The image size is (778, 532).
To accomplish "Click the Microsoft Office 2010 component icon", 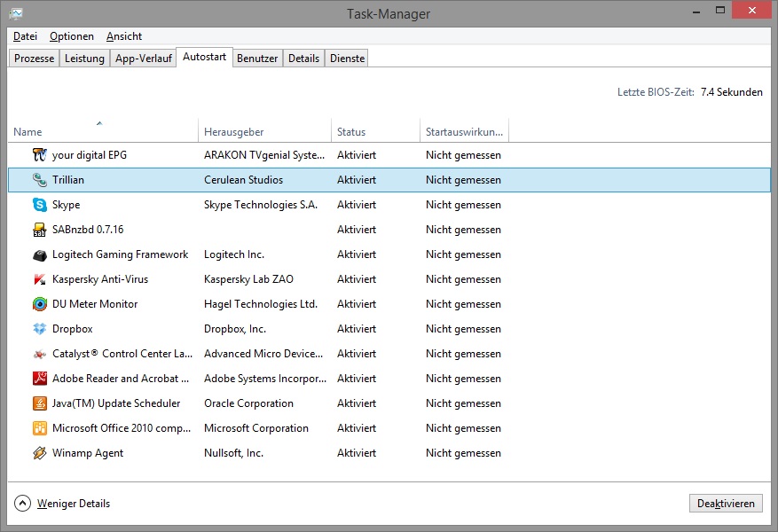I will click(x=40, y=428).
